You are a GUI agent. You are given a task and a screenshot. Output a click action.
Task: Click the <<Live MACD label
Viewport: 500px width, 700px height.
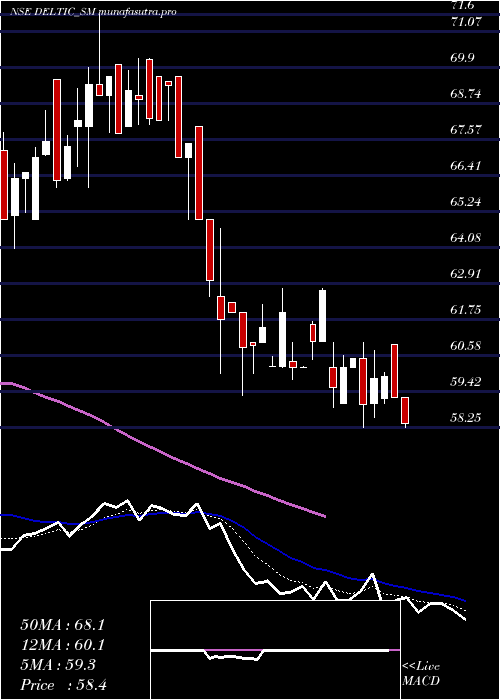(x=421, y=674)
